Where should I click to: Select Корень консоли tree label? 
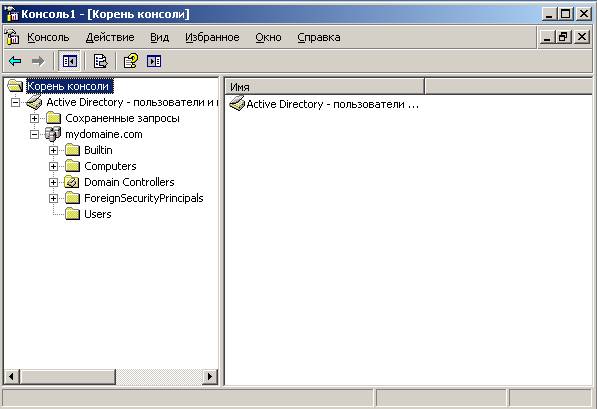[x=69, y=86]
